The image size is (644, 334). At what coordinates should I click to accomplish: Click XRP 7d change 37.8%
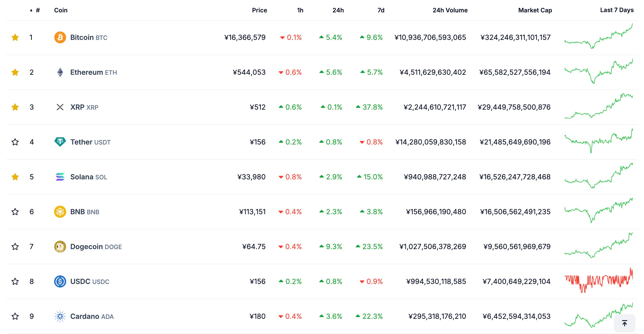pyautogui.click(x=369, y=107)
